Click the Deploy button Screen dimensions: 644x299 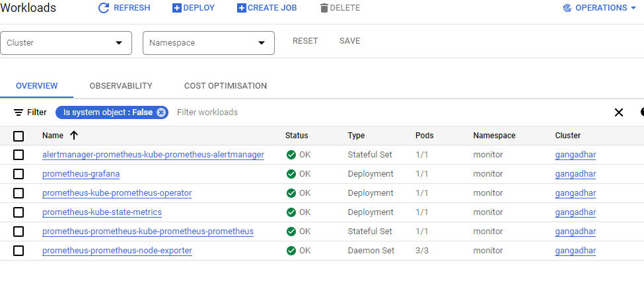pyautogui.click(x=194, y=8)
